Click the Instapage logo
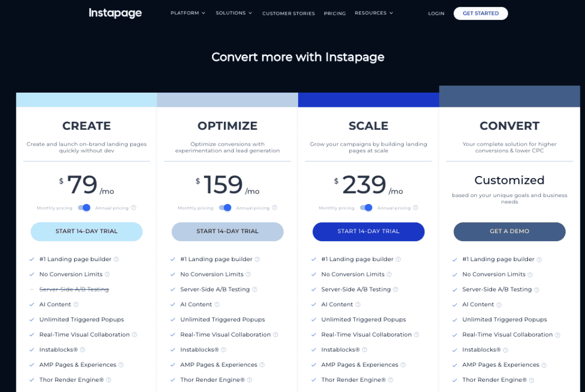Image resolution: width=585 pixels, height=392 pixels. tap(115, 13)
